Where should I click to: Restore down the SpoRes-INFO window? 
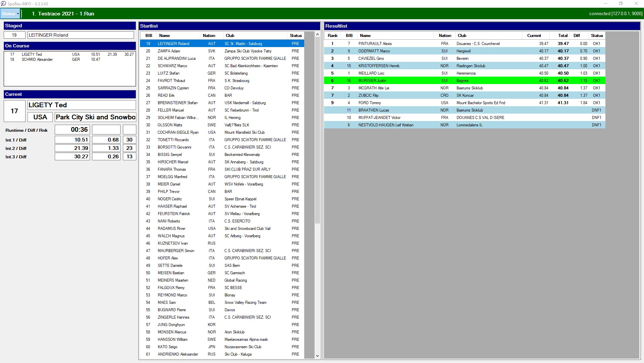(621, 4)
